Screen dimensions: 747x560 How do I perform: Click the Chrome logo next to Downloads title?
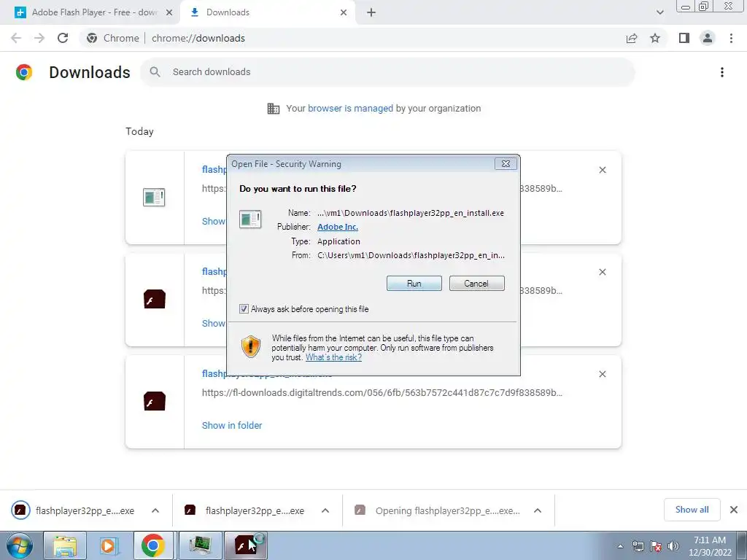coord(24,72)
